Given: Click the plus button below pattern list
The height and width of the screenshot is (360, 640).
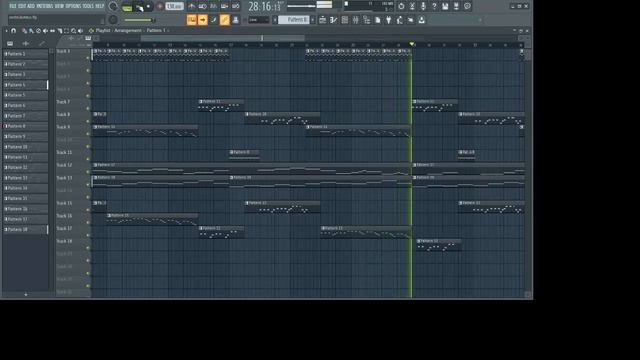Looking at the screenshot, I should point(26,294).
